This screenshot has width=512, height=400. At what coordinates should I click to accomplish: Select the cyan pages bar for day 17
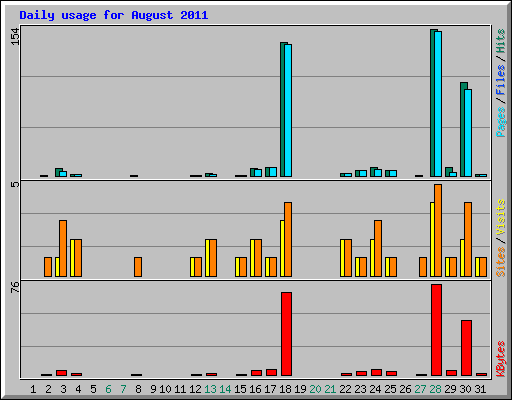pyautogui.click(x=273, y=172)
